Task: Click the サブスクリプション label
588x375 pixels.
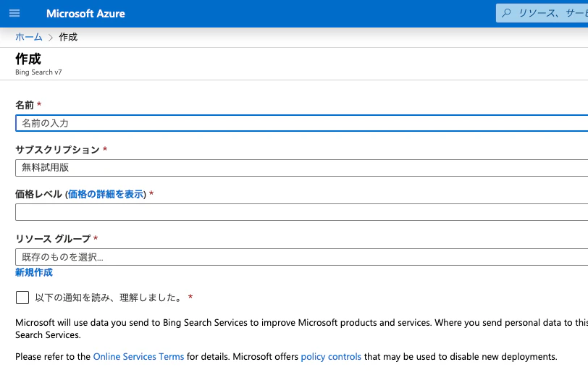Action: click(x=57, y=150)
